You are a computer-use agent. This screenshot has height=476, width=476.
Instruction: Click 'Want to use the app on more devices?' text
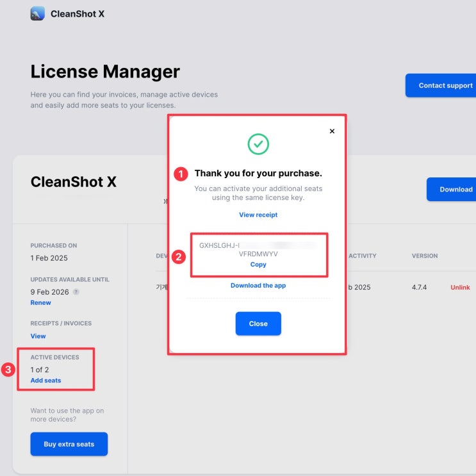pos(67,415)
